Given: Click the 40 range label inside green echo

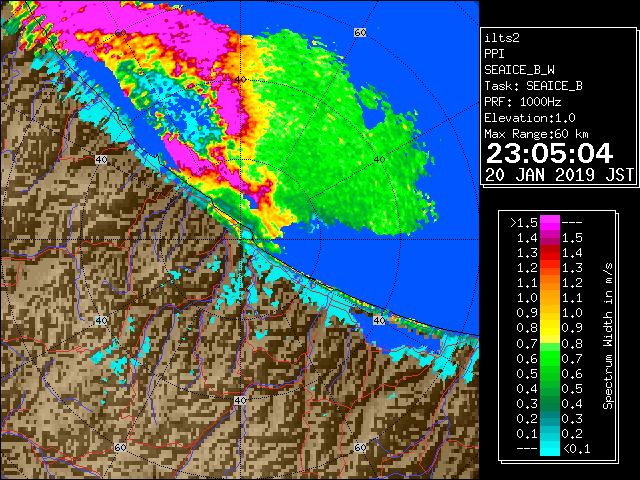Looking at the screenshot, I should click(x=379, y=160).
